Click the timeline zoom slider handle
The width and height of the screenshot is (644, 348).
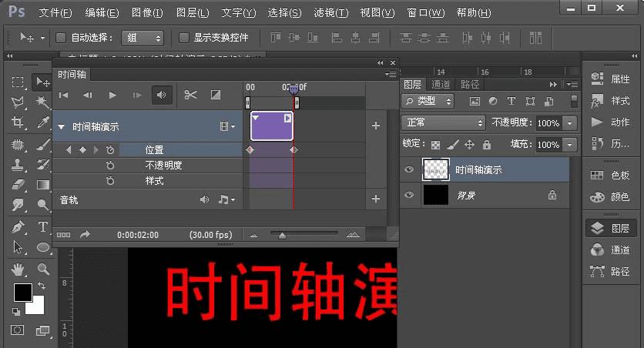click(282, 235)
